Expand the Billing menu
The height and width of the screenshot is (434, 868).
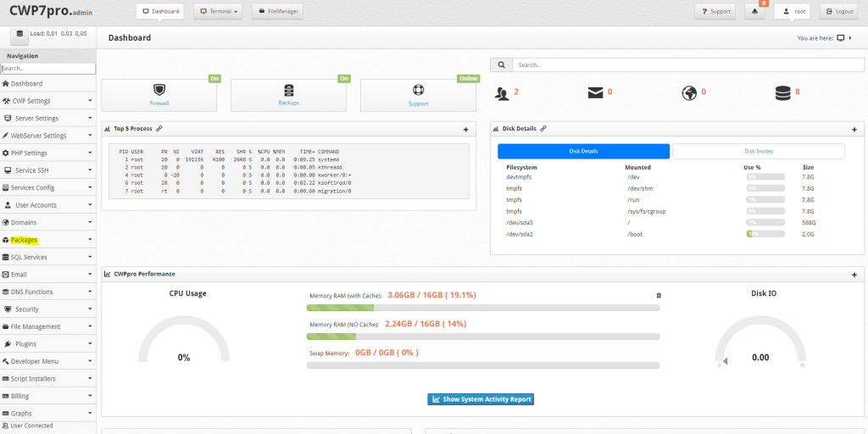pos(47,397)
